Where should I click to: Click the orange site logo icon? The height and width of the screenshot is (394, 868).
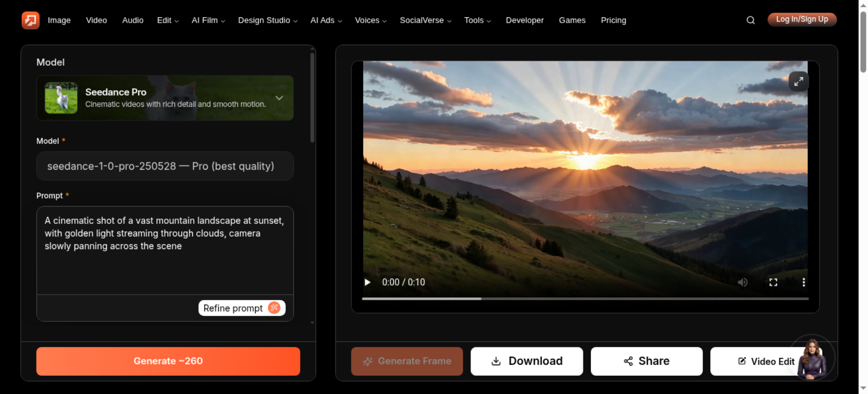point(30,20)
